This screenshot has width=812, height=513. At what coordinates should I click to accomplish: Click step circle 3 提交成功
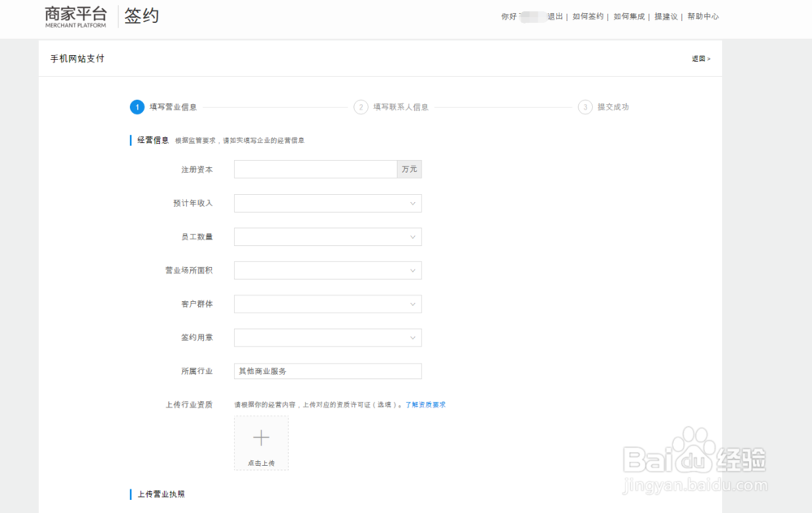[x=584, y=106]
